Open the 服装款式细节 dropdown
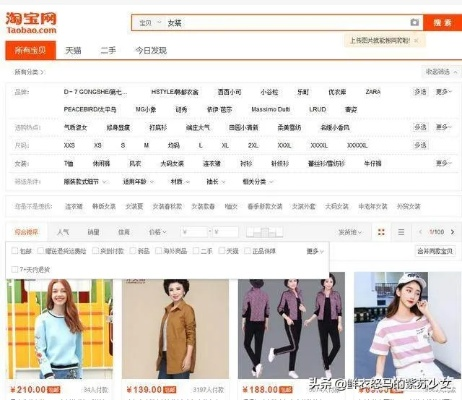Image resolution: width=462 pixels, height=400 pixels. (85, 182)
